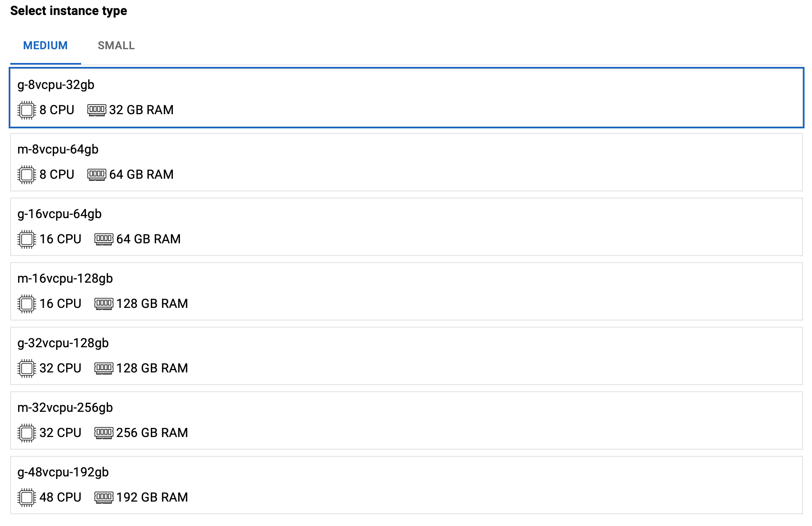Image resolution: width=812 pixels, height=526 pixels.
Task: Click '32 CPU' in m-32vcpu-256gb card
Action: coord(60,433)
